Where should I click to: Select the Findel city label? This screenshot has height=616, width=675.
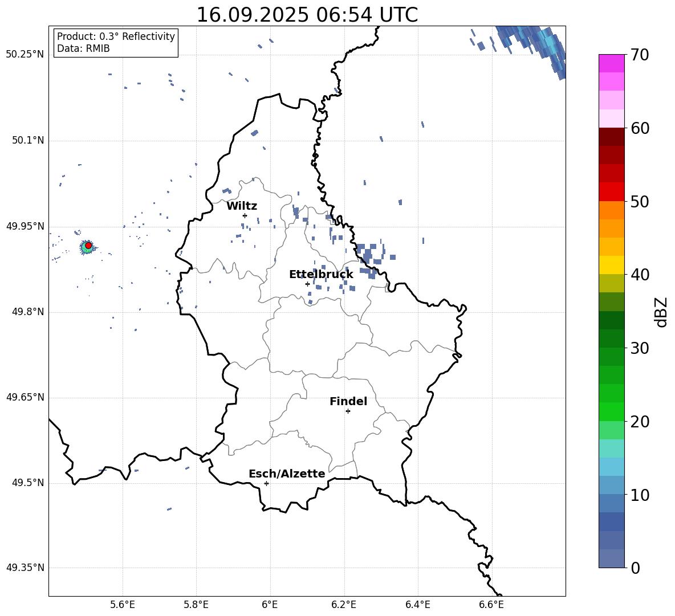coord(348,401)
